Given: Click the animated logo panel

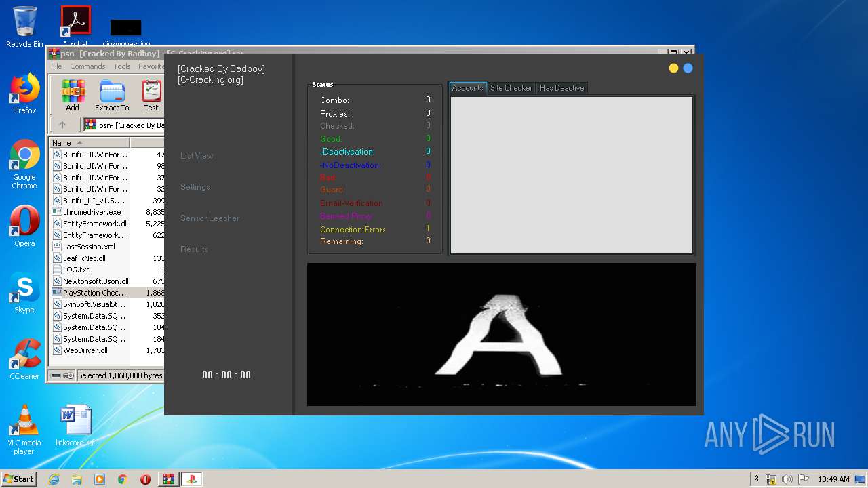Looking at the screenshot, I should [x=502, y=335].
